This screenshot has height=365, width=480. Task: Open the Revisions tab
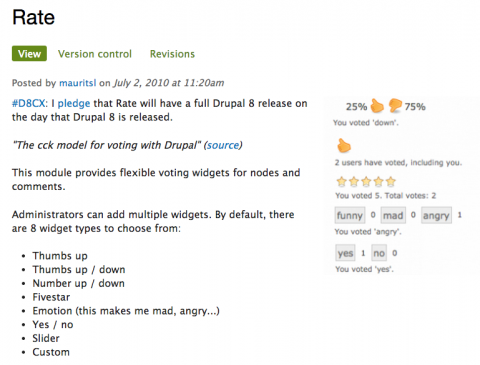pyautogui.click(x=172, y=54)
